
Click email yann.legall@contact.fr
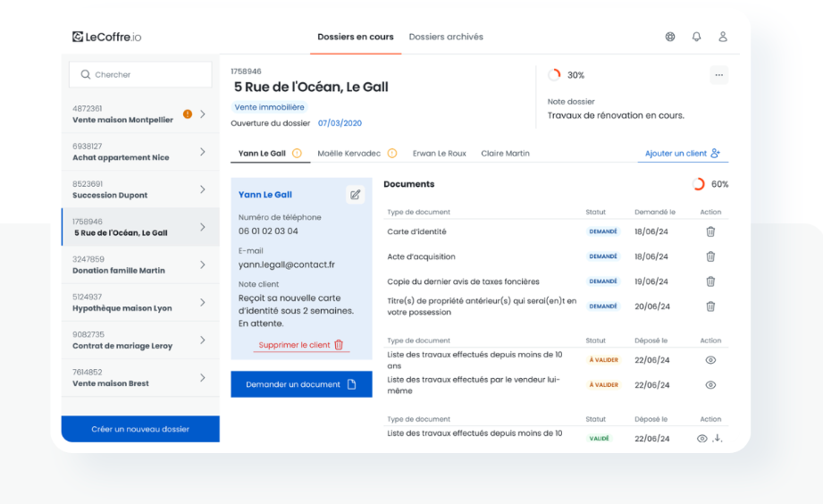coord(287,265)
